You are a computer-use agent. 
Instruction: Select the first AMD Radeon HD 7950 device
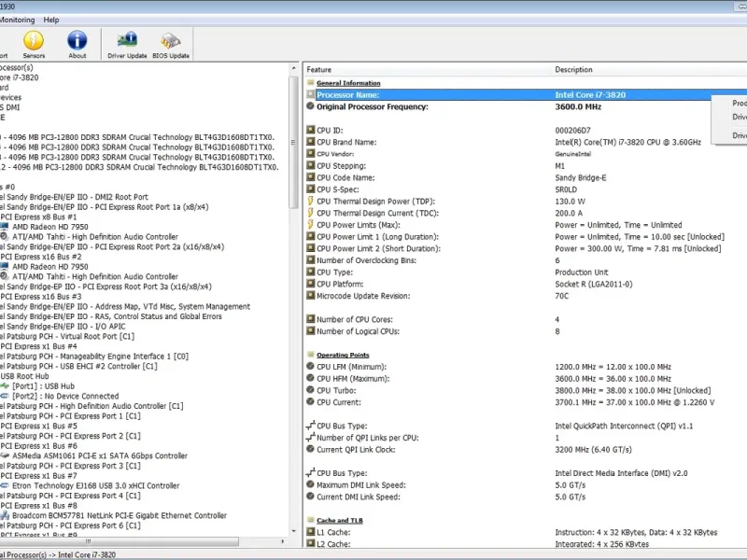[x=49, y=227]
